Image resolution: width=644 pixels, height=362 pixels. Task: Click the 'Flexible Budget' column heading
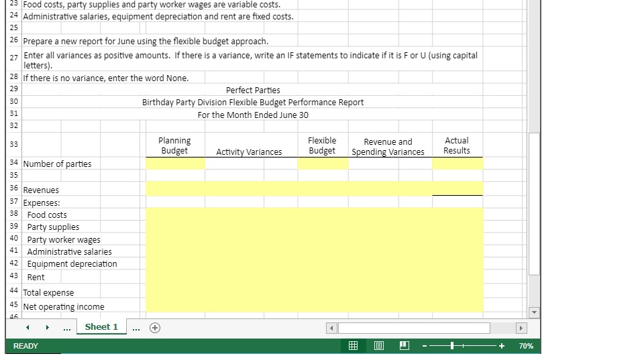pos(322,145)
